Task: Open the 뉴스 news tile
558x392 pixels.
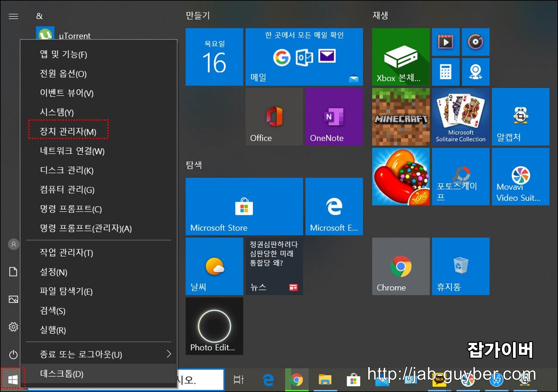Action: 274,266
